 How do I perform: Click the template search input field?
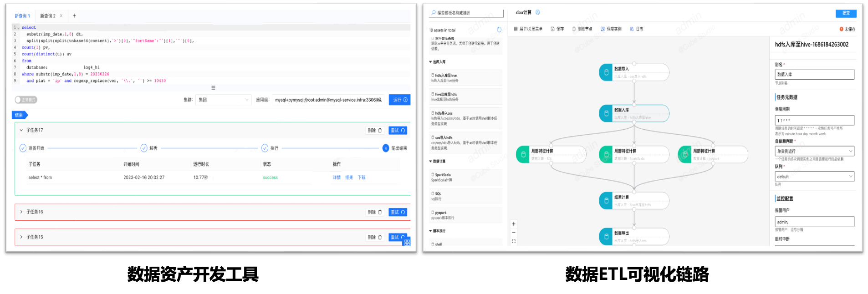pos(467,13)
